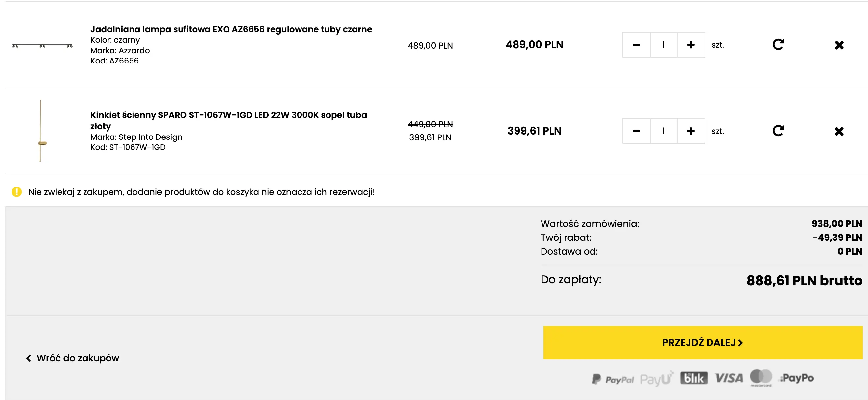Remove SPARO kinkiet from cart
This screenshot has width=868, height=400.
click(839, 131)
